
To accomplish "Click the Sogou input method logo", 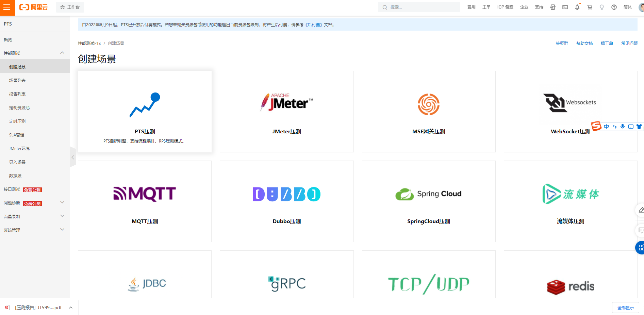I will 596,126.
